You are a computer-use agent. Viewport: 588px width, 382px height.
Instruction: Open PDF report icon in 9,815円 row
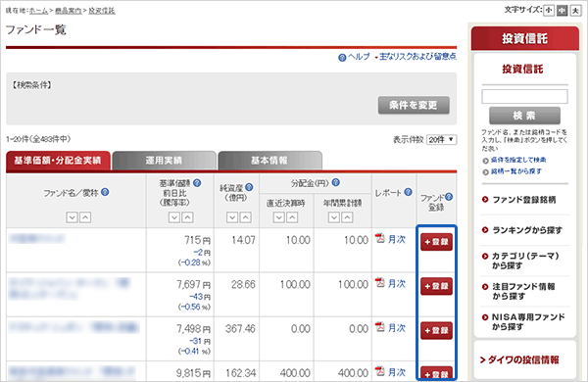[x=380, y=371]
